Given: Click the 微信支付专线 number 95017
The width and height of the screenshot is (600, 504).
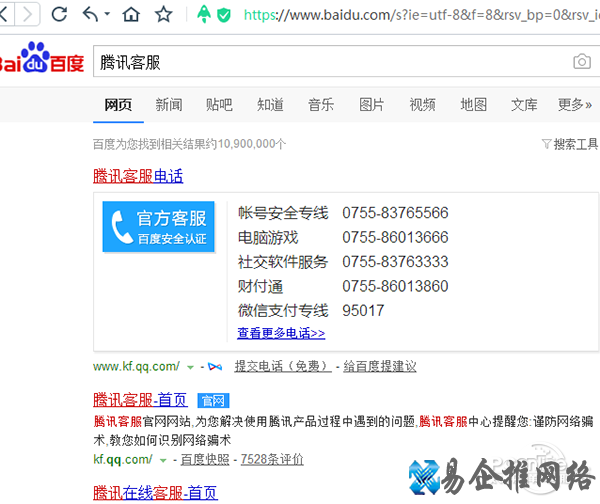Looking at the screenshot, I should (x=363, y=311).
